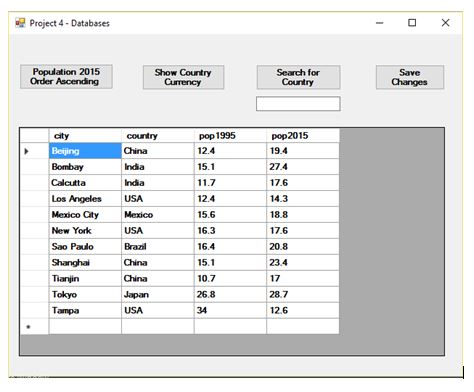Click the Search for Country button
Screen dimensions: 474x392
(x=298, y=77)
